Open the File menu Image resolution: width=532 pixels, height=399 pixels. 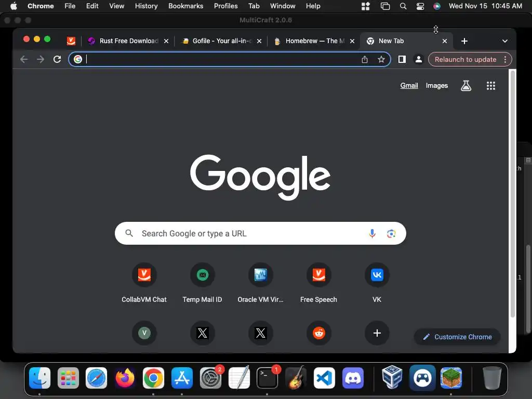click(x=70, y=6)
